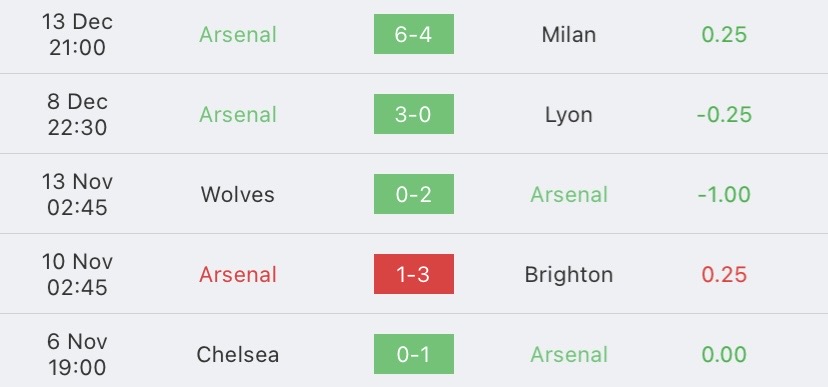828x387 pixels.
Task: Select Brighton team name
Action: click(x=569, y=275)
